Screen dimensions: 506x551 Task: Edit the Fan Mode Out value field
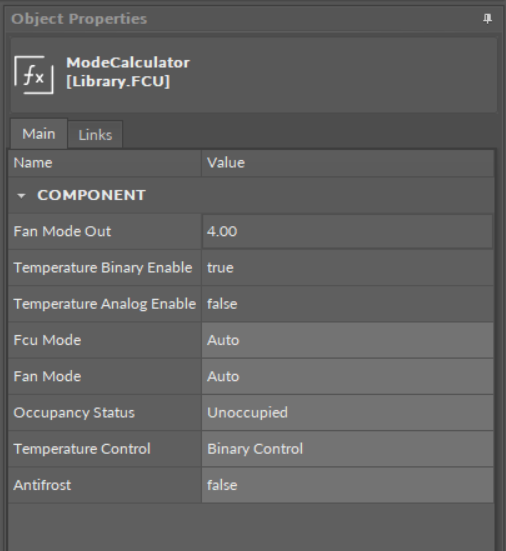[348, 232]
